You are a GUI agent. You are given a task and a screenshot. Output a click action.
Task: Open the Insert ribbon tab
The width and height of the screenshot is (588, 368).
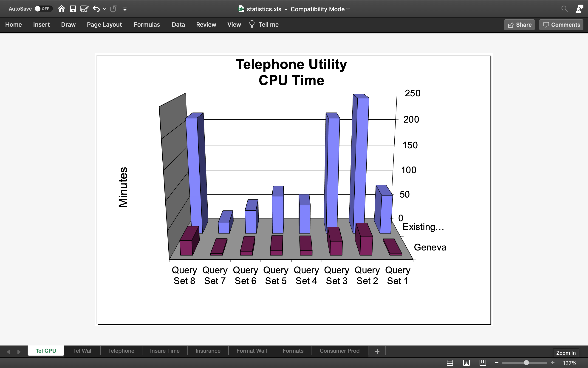(x=41, y=25)
